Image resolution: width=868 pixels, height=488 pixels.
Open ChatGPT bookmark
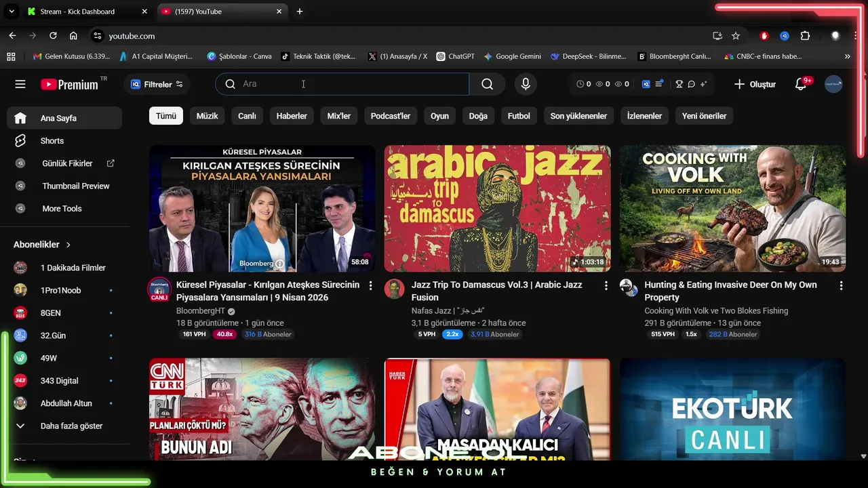click(x=455, y=56)
